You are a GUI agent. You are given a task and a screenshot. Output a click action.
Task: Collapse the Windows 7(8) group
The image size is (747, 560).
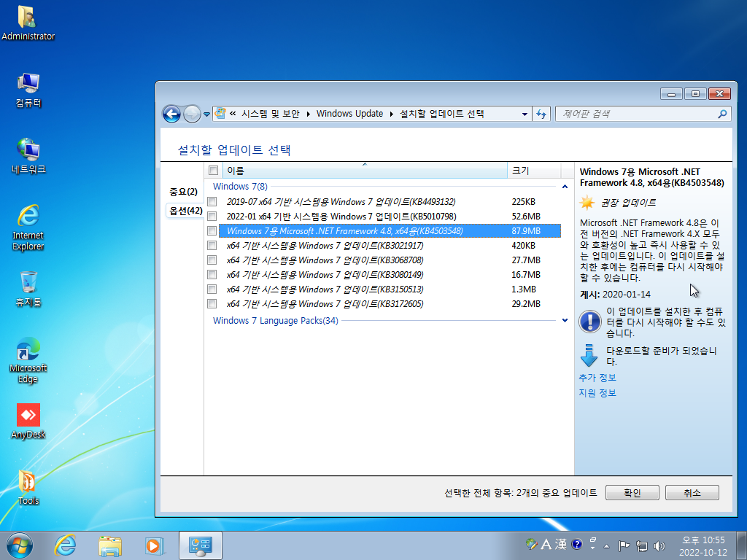click(x=565, y=187)
